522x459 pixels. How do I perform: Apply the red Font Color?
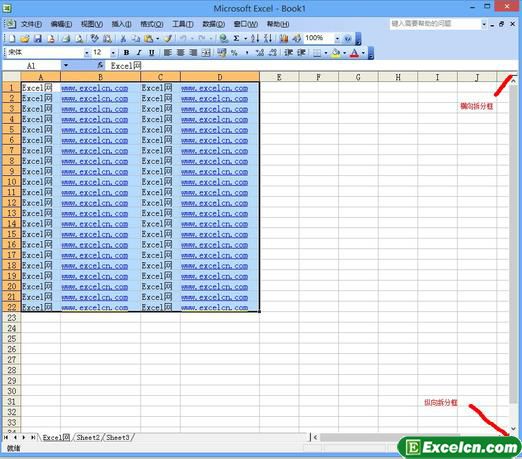pos(354,53)
